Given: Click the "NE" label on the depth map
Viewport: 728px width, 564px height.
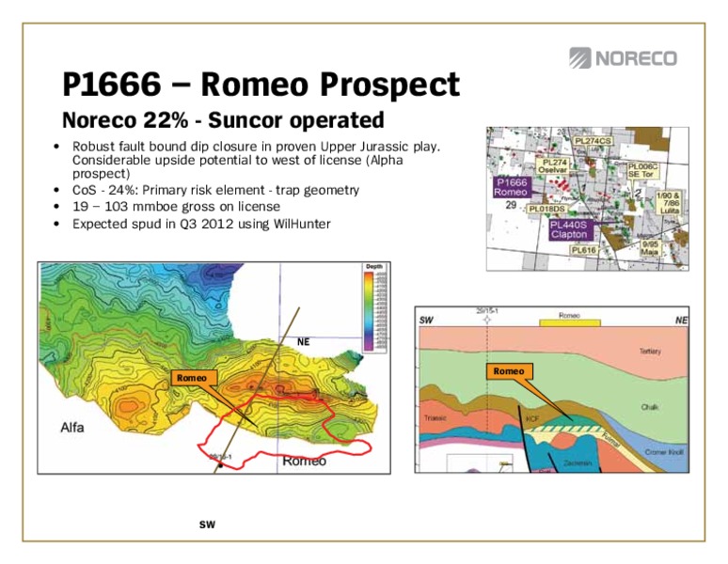Looking at the screenshot, I should tap(303, 342).
